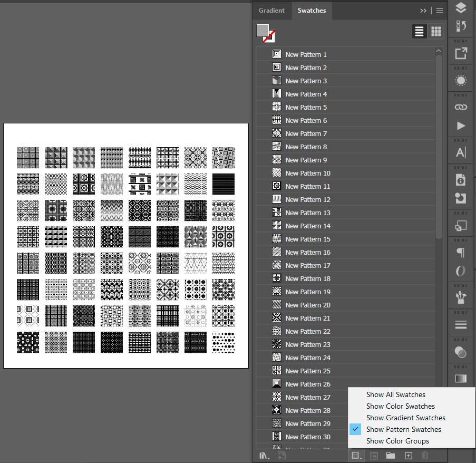Open the Actions panel play icon
The image size is (476, 463).
(x=460, y=126)
